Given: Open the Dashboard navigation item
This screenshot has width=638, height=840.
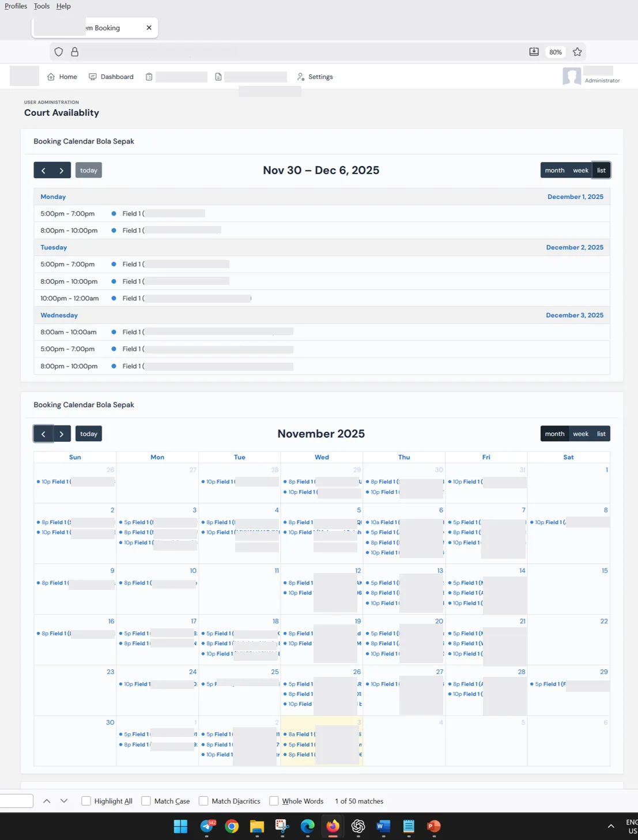Looking at the screenshot, I should [111, 77].
